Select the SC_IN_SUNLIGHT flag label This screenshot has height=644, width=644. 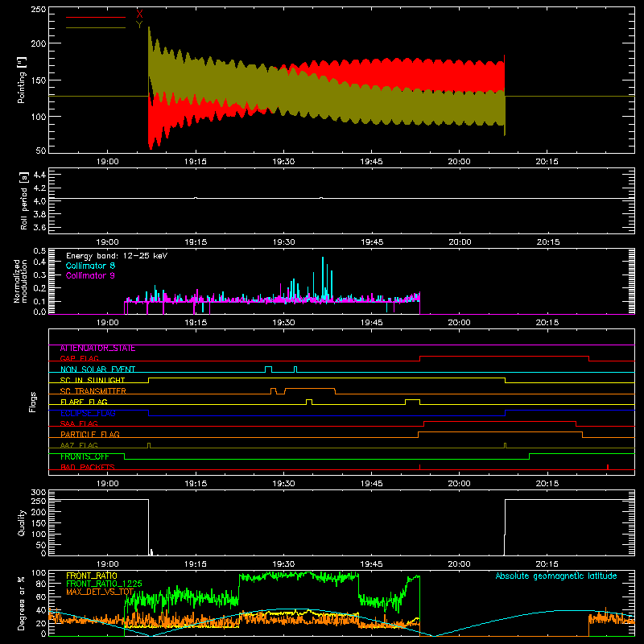point(93,380)
